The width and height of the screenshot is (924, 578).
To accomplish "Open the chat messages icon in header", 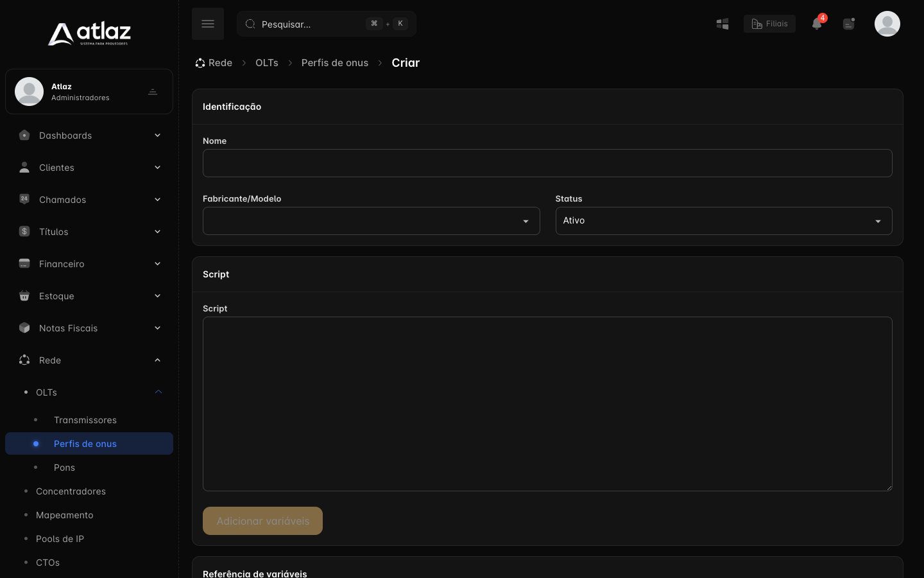I will [x=849, y=24].
